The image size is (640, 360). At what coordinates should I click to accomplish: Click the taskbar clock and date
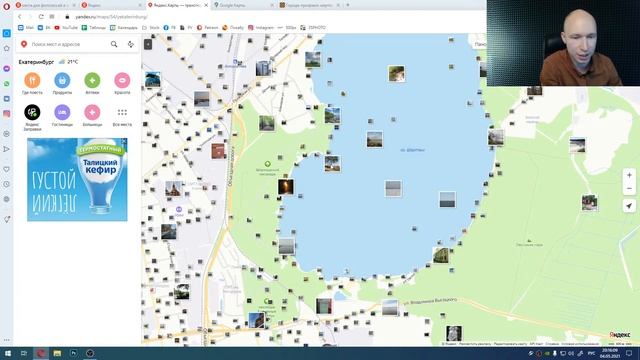[x=610, y=353]
